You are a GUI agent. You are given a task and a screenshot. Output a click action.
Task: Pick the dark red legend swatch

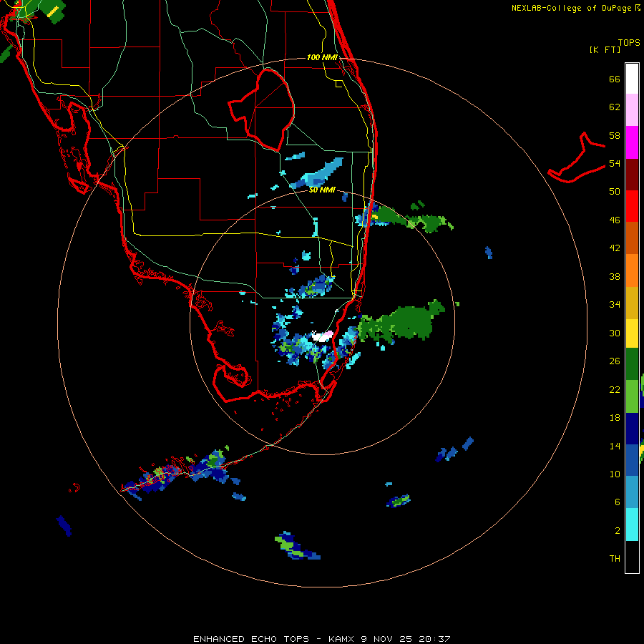click(x=632, y=175)
